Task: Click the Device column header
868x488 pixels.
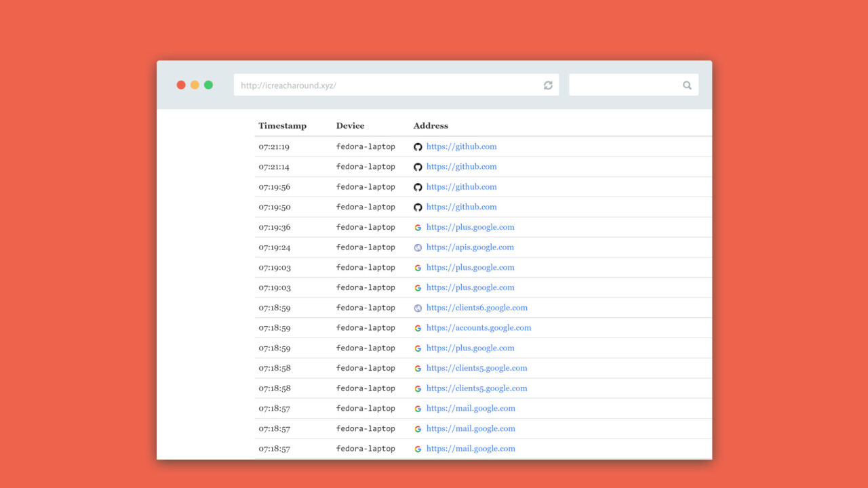Action: (x=350, y=125)
